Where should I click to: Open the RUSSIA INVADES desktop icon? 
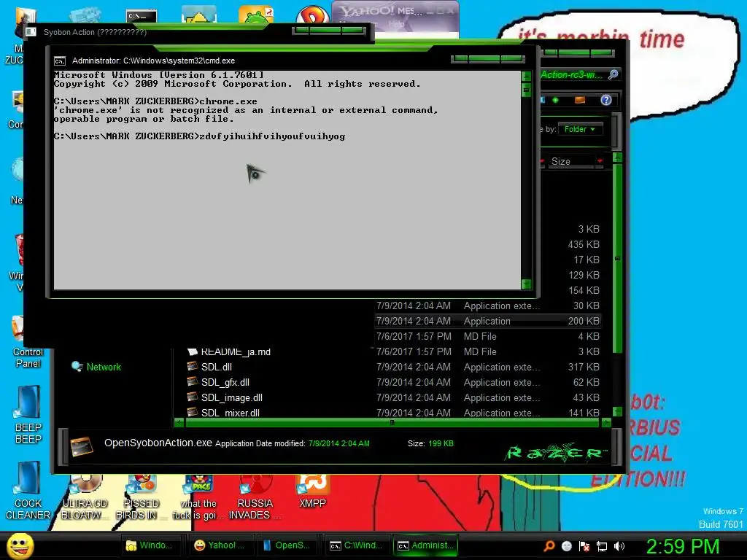click(255, 497)
